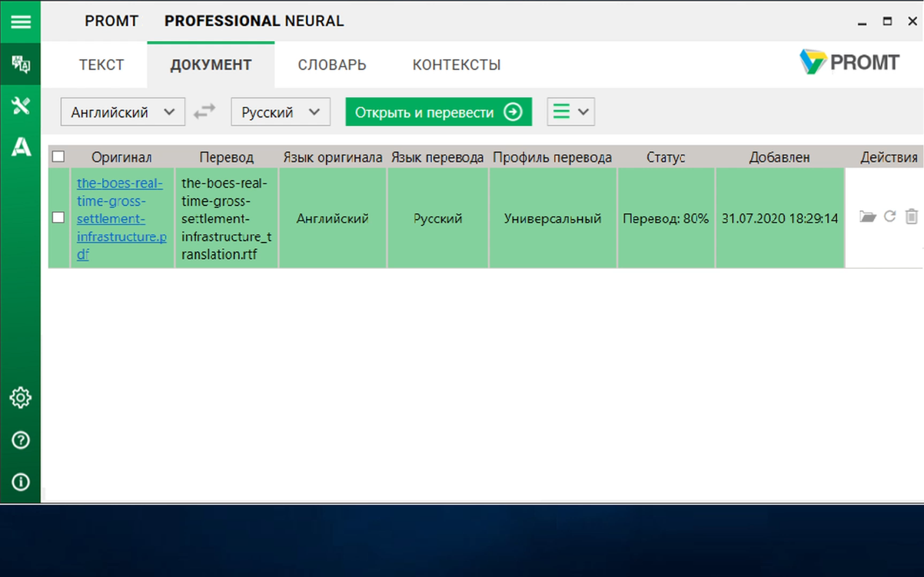Click the PROFESSIONAL NEURAL title tab
The image size is (924, 577).
(x=254, y=22)
